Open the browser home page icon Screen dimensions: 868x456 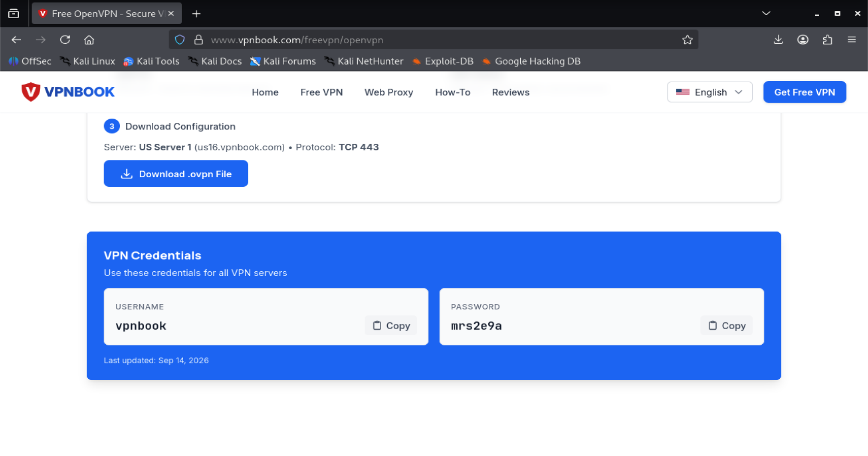[89, 40]
